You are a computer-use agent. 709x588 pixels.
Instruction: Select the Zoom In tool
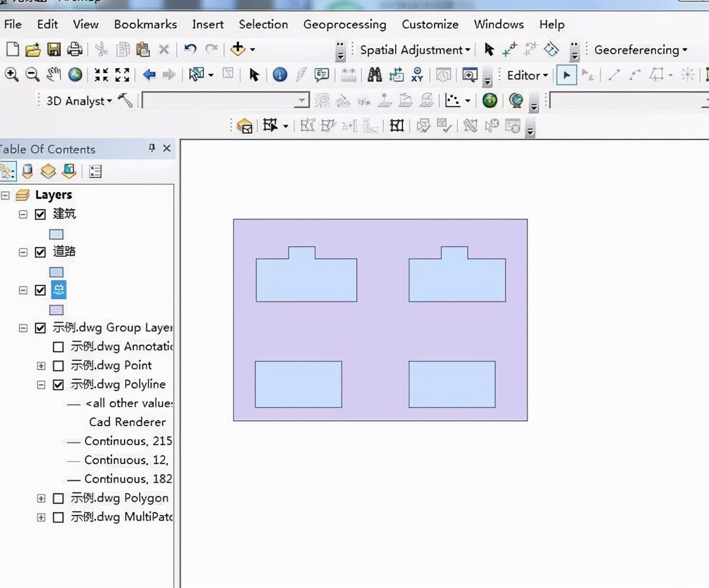[x=11, y=74]
